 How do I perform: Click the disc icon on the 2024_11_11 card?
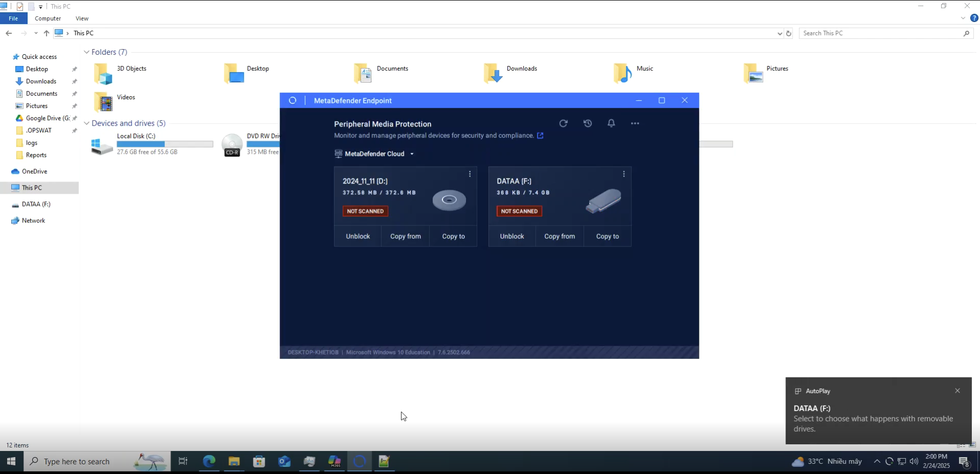pyautogui.click(x=449, y=200)
